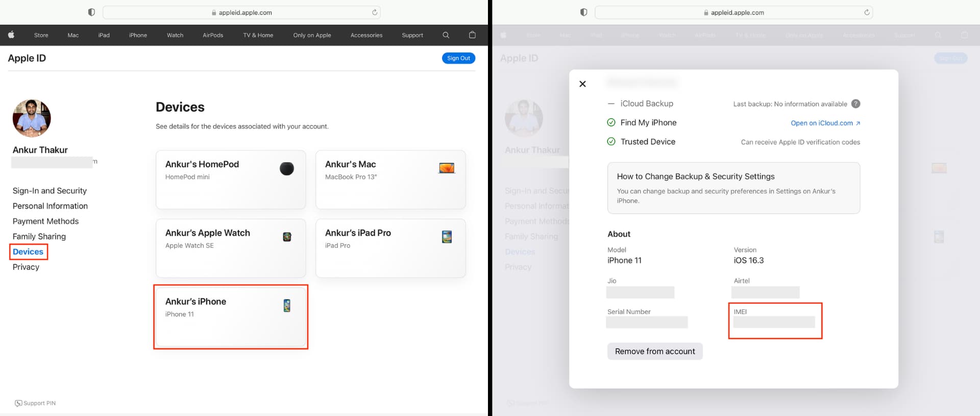The width and height of the screenshot is (980, 416).
Task: Reload the page in left browser address bar
Action: pos(375,12)
